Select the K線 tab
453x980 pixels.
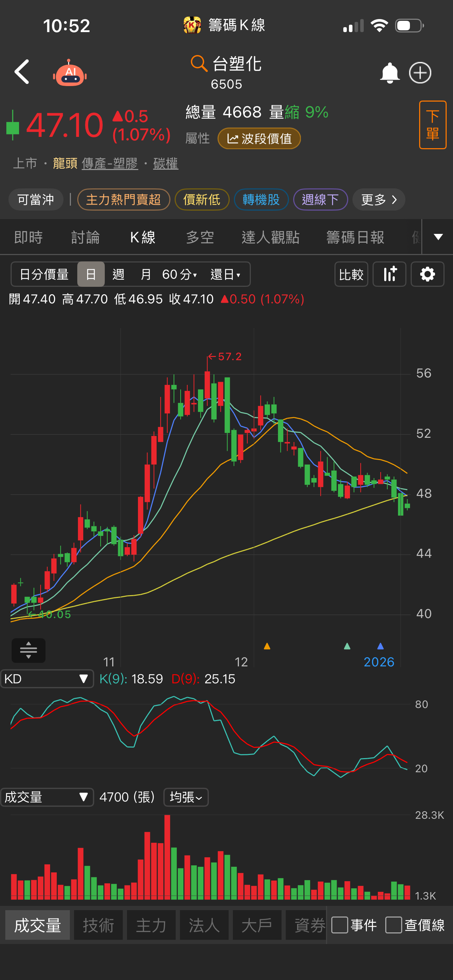(x=143, y=237)
